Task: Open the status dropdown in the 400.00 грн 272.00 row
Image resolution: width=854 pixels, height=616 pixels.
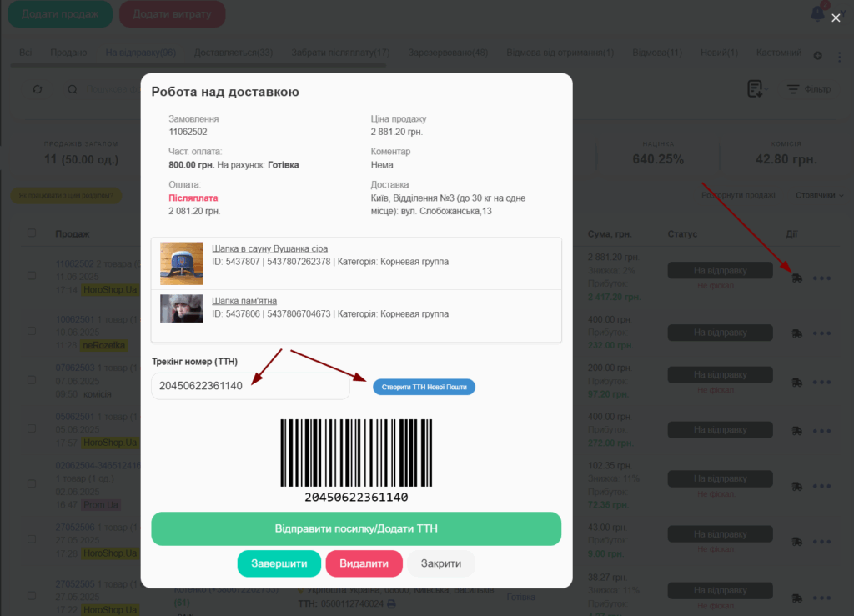Action: [x=720, y=430]
